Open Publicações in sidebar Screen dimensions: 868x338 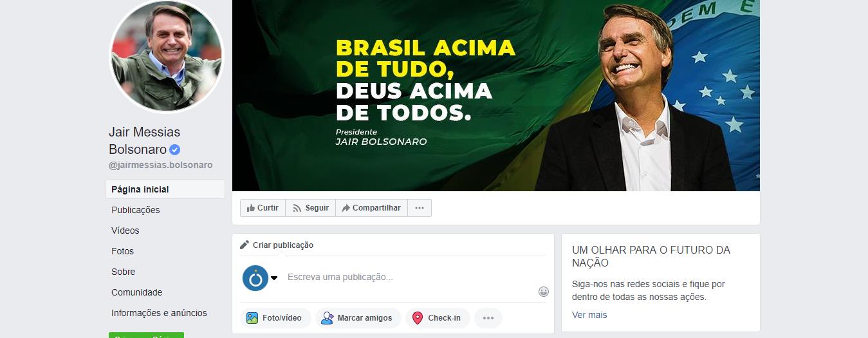(136, 210)
